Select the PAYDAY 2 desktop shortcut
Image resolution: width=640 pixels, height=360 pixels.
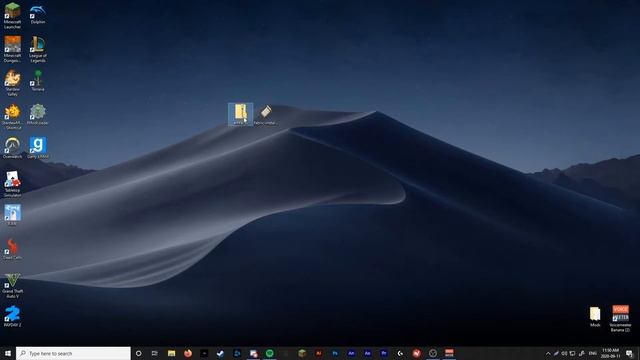click(x=12, y=316)
